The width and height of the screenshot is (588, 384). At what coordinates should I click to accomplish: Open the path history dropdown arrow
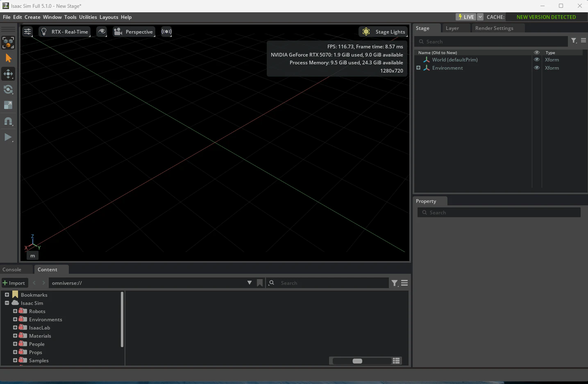(250, 283)
